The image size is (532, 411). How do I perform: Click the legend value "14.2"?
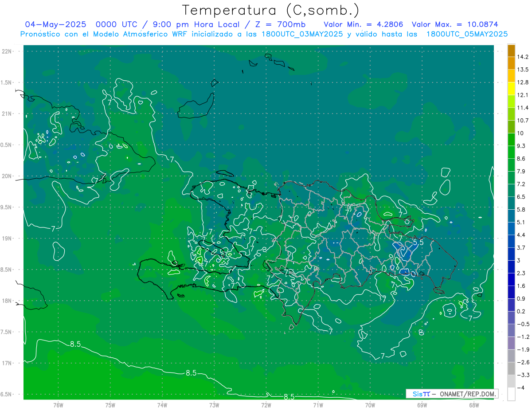tap(524, 57)
